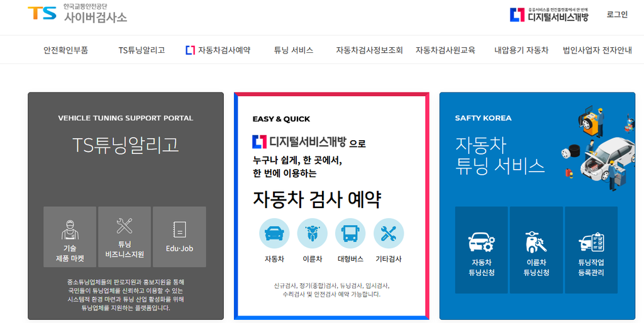Click the 자동차 튜닝 서비스 card title
644x323 pixels.
point(500,156)
